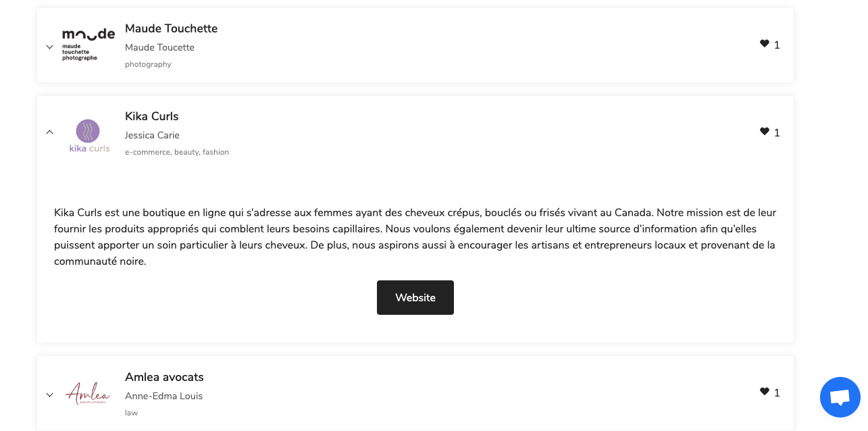Click the owner name Jessica Carie
Screen dimensions: 868x431
[x=152, y=135]
